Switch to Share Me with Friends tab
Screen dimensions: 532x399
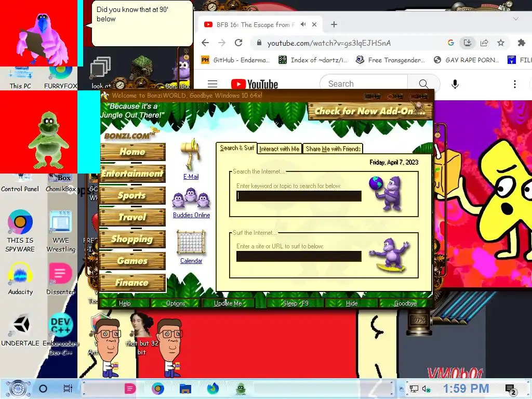click(333, 149)
